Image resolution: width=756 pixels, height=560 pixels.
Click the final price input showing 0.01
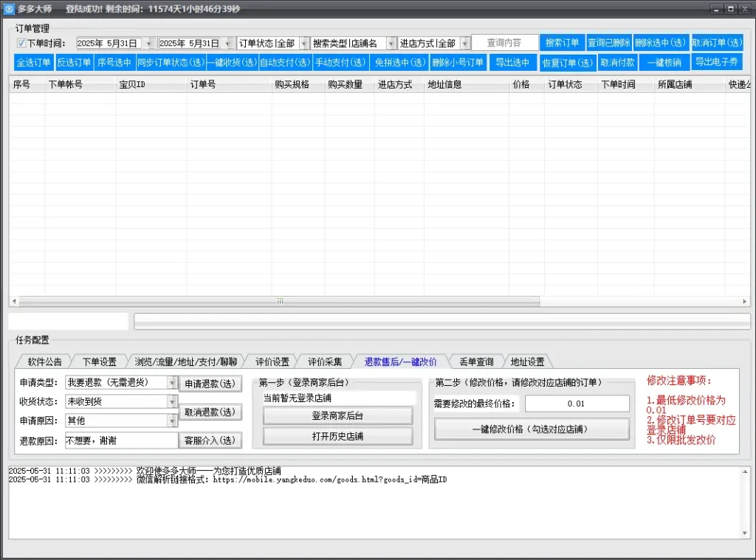[577, 404]
